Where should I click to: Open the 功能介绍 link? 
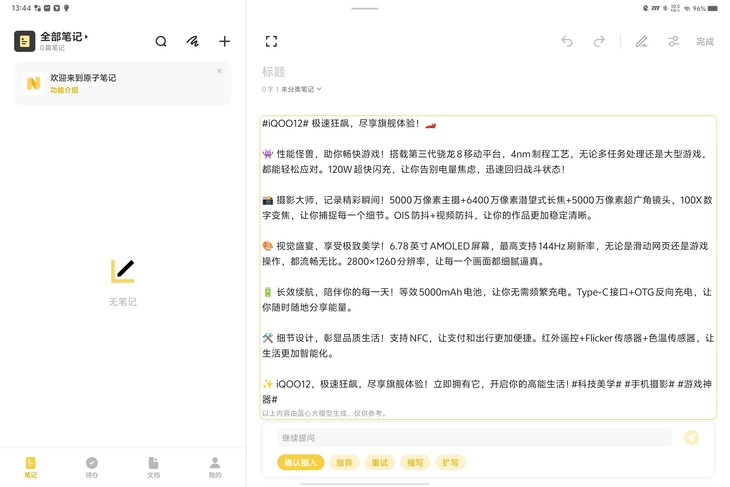pyautogui.click(x=64, y=90)
